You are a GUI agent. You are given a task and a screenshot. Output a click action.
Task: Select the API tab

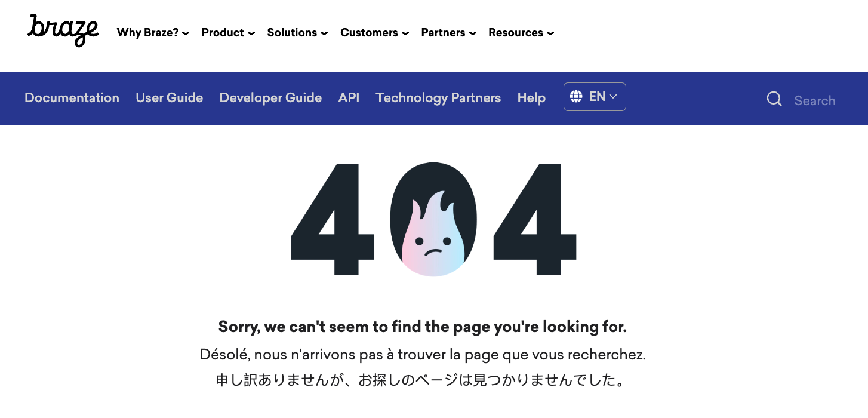(349, 98)
